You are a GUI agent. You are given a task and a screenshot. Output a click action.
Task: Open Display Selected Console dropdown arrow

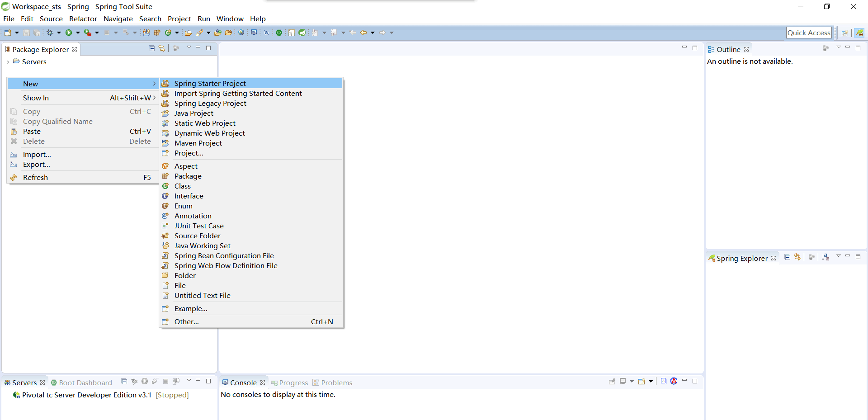pos(632,381)
